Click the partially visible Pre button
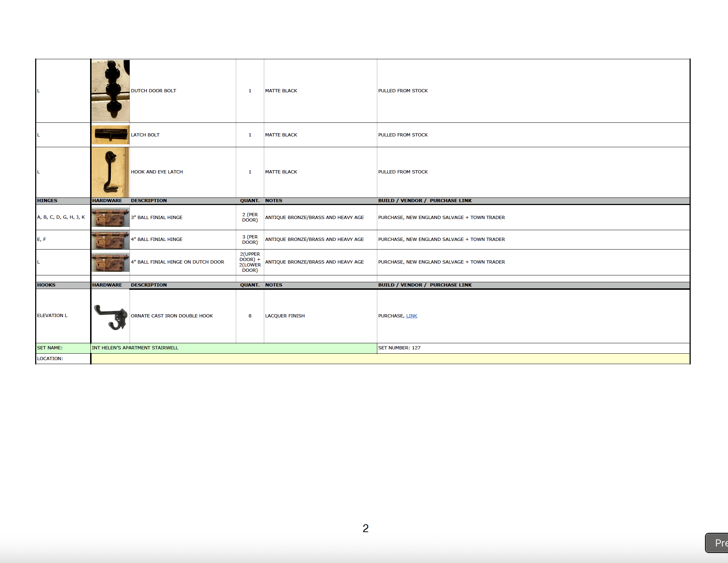This screenshot has width=728, height=563. (x=717, y=543)
